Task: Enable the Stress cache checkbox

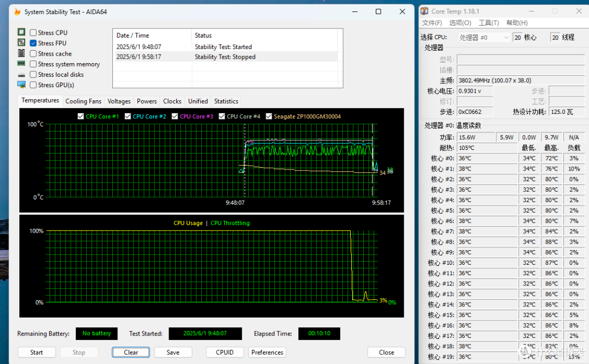Action: tap(33, 53)
